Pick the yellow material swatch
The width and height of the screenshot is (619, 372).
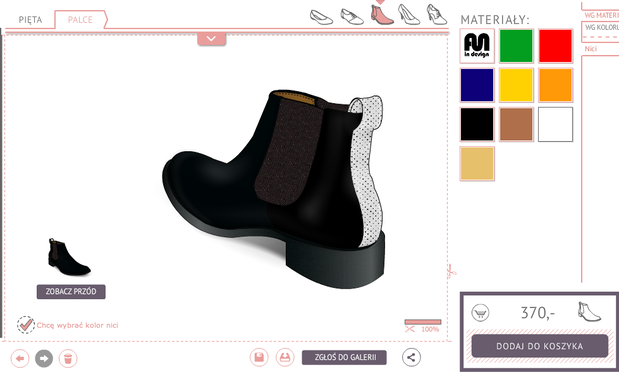pos(516,85)
